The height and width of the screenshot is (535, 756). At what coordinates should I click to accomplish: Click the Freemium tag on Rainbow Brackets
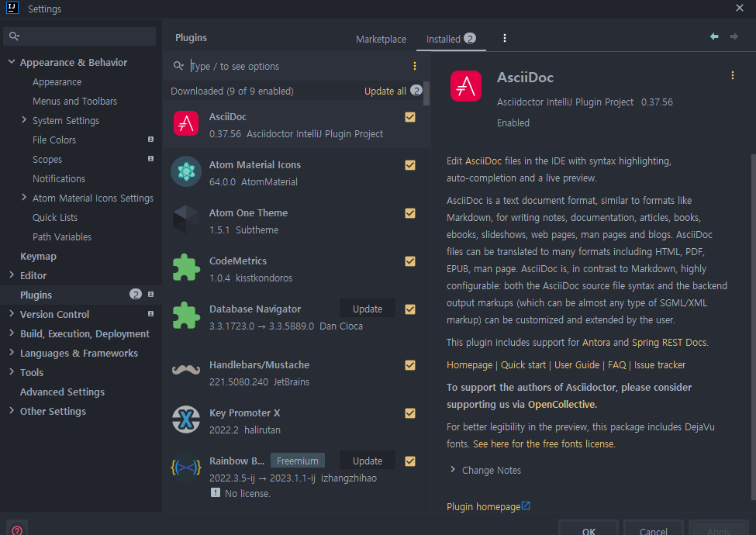[298, 461]
